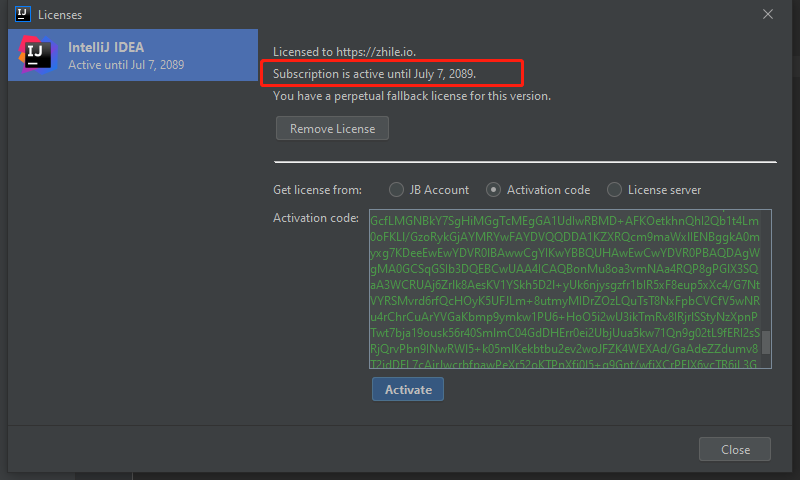Viewport: 800px width, 480px height.
Task: Click the 'Licenses' title bar text
Action: 60,14
